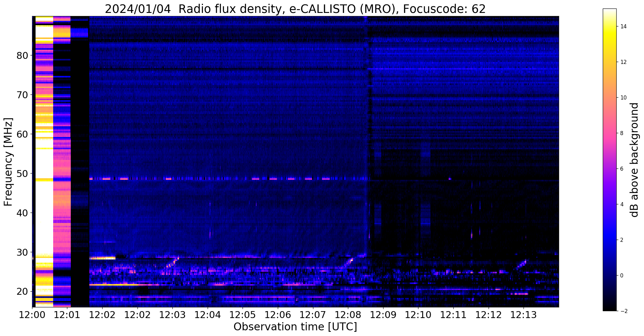Click the colorbar tick label 2
Screen dimensions: 644x336
pyautogui.click(x=621, y=240)
